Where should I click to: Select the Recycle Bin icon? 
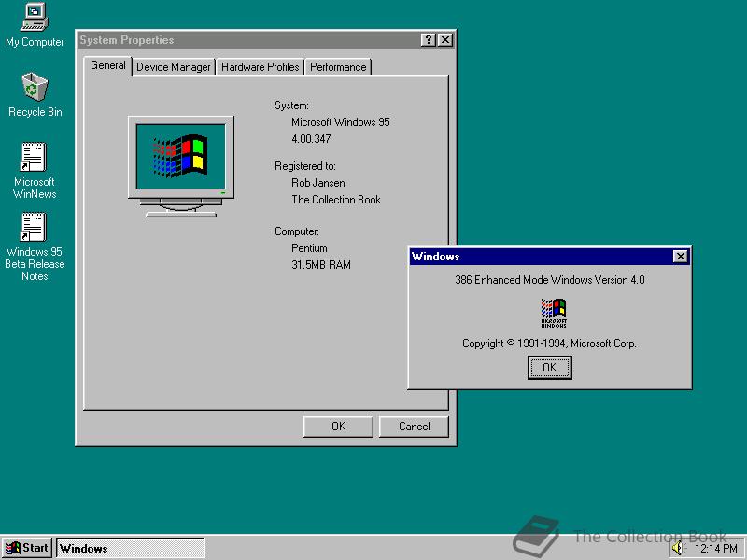35,95
